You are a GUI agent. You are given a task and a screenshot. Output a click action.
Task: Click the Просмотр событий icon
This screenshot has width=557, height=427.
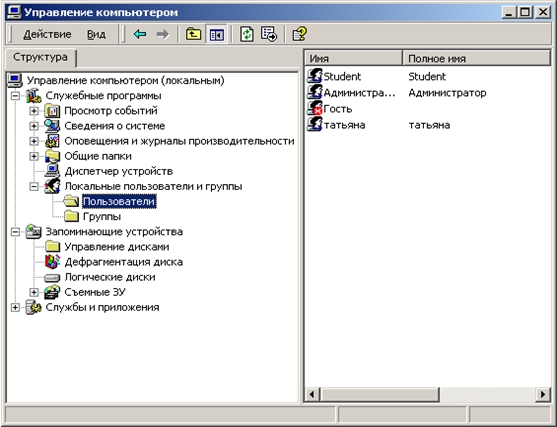coord(52,111)
